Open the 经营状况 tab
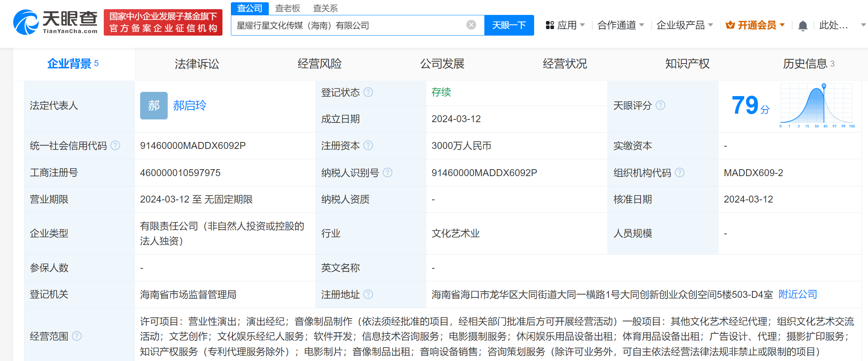The image size is (868, 361). (565, 64)
